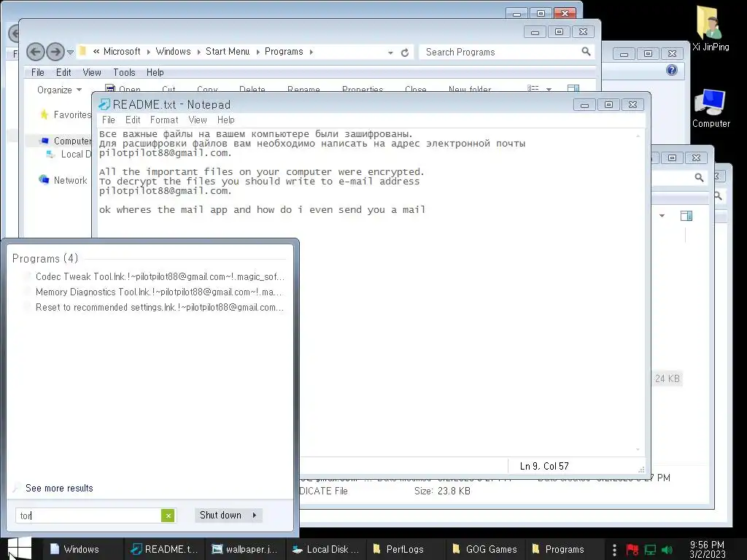Click the network monitor tray icon
This screenshot has width=747, height=560.
click(650, 550)
